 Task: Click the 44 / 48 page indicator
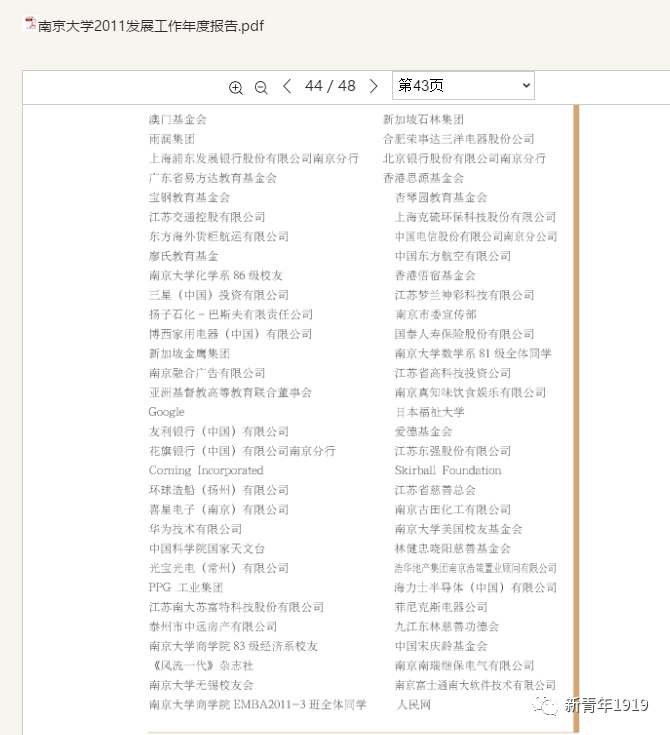[x=330, y=86]
